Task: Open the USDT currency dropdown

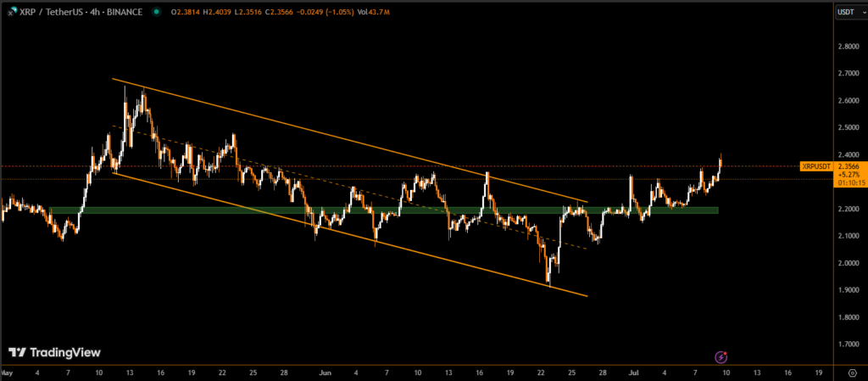Action: (845, 12)
